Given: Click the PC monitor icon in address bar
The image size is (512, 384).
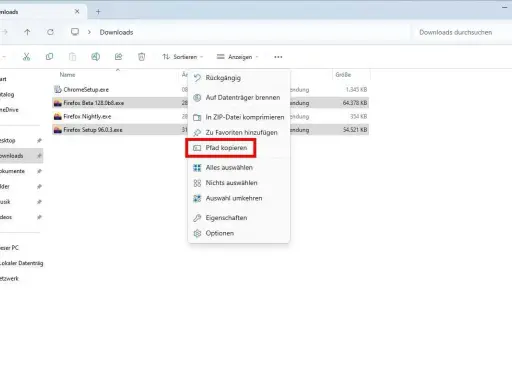Looking at the screenshot, I should click(x=75, y=32).
